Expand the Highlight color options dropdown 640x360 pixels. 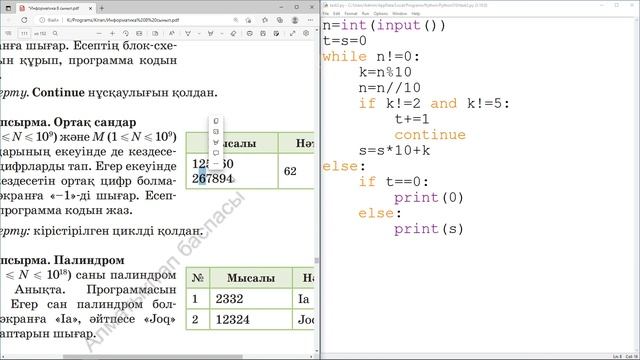click(221, 33)
